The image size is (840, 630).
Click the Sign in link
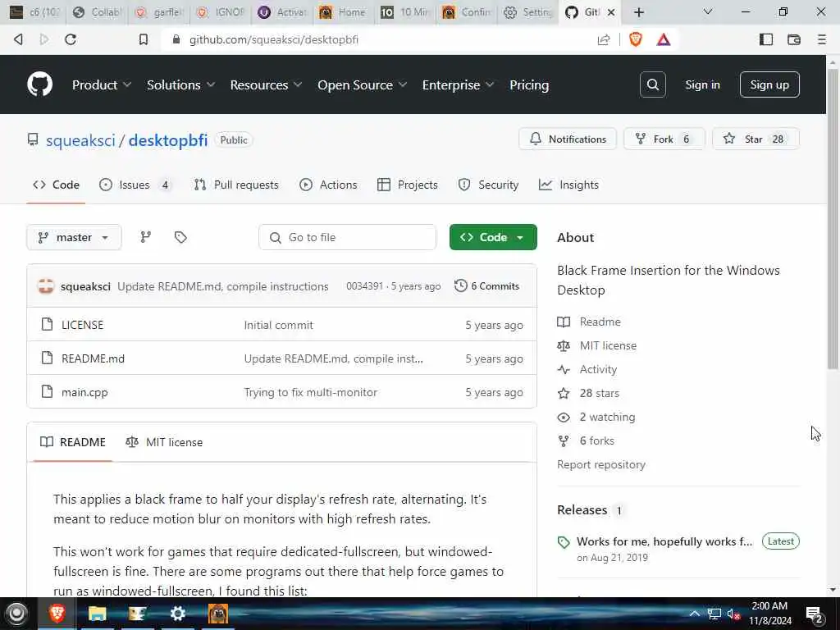[702, 84]
